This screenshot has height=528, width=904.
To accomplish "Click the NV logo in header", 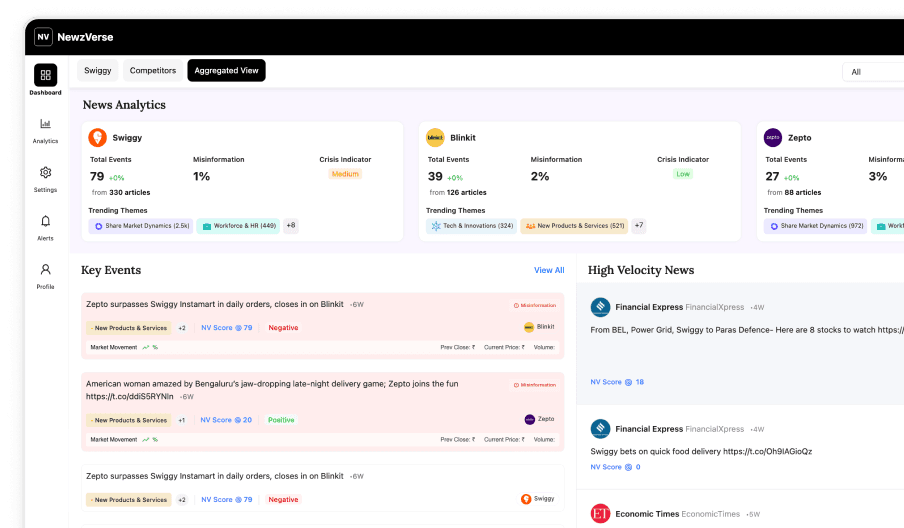I will (x=43, y=37).
